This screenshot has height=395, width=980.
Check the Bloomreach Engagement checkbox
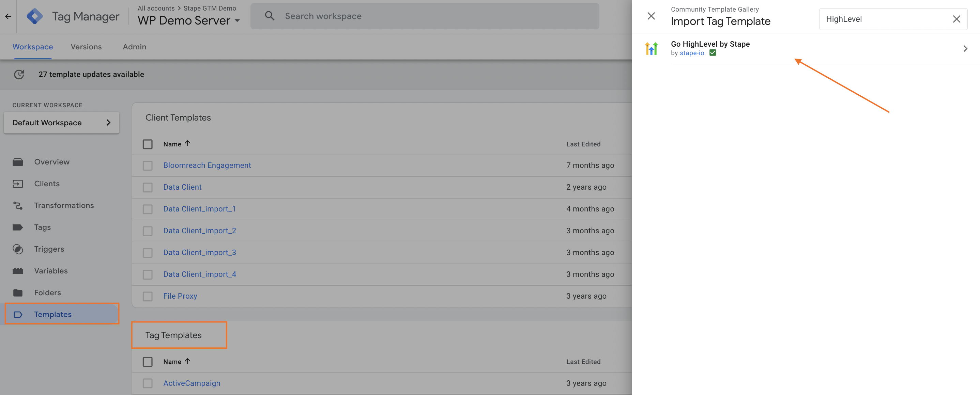coord(148,166)
